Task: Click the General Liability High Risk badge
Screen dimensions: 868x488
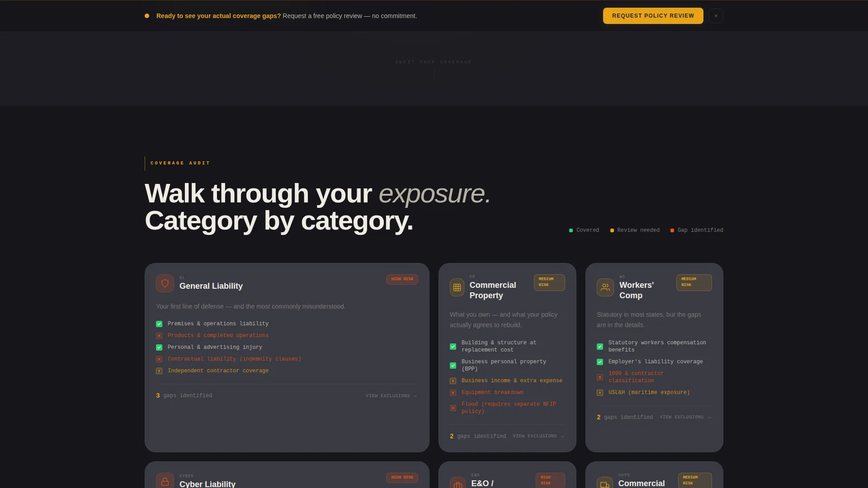Action: pos(402,279)
